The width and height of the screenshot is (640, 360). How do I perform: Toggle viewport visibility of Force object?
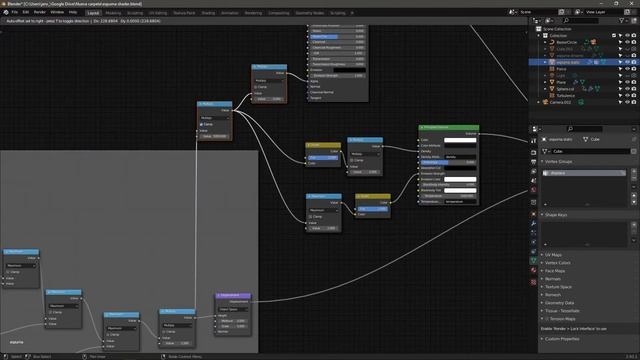[627, 69]
